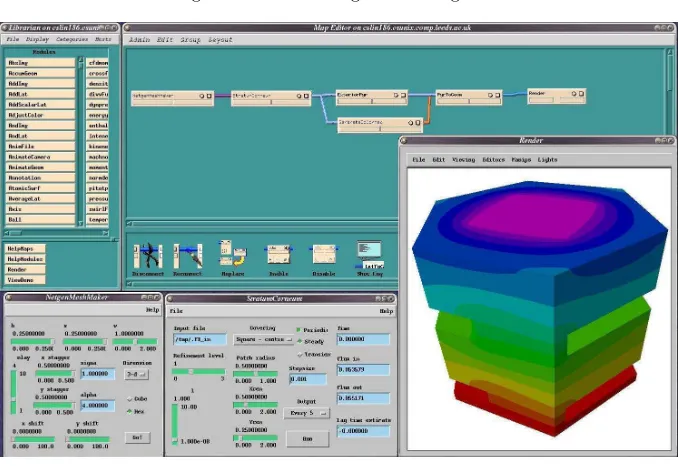The image size is (678, 466).
Task: Open the Show Log icon
Action: coord(370,255)
